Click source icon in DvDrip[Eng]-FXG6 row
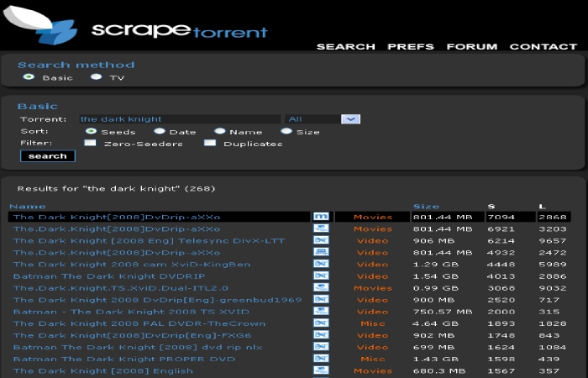Image resolution: width=588 pixels, height=378 pixels. [321, 335]
